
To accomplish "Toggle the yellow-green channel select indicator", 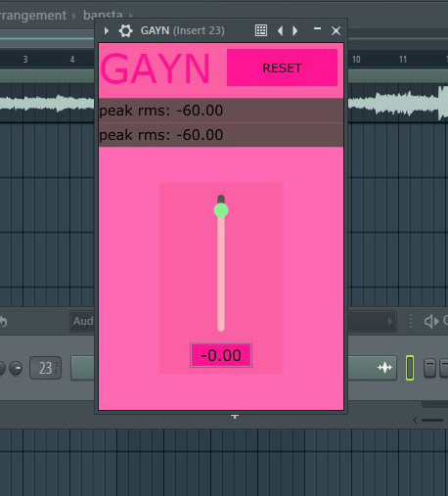I will click(410, 368).
